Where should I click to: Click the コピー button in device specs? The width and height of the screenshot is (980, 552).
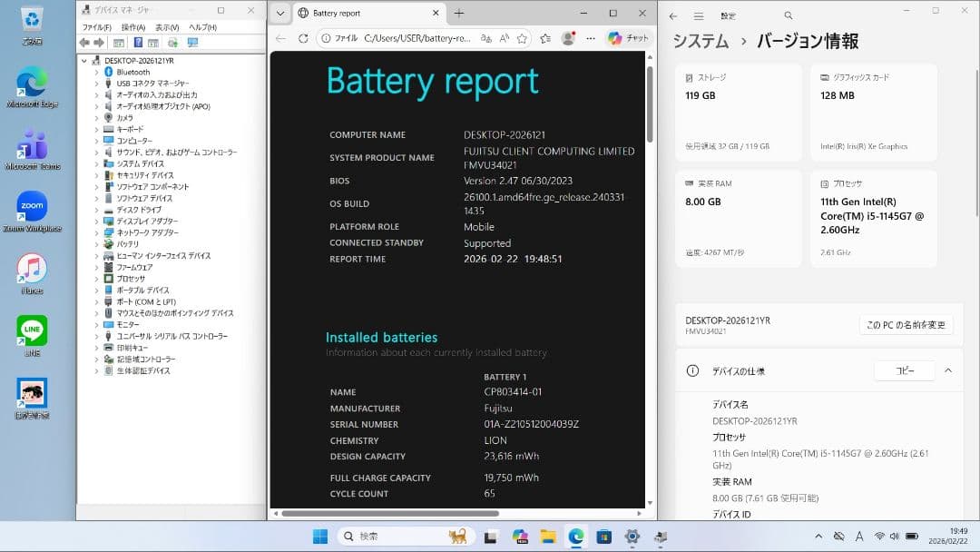(x=904, y=370)
